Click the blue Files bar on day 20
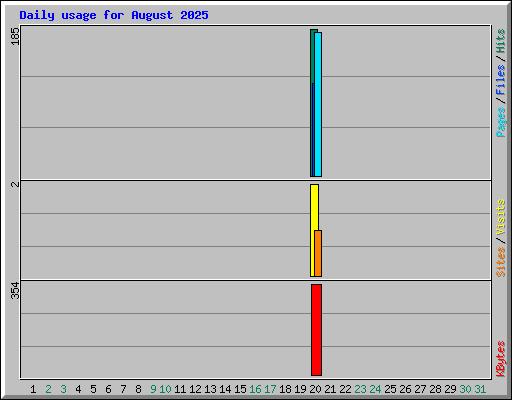This screenshot has width=512, height=400. point(313,130)
